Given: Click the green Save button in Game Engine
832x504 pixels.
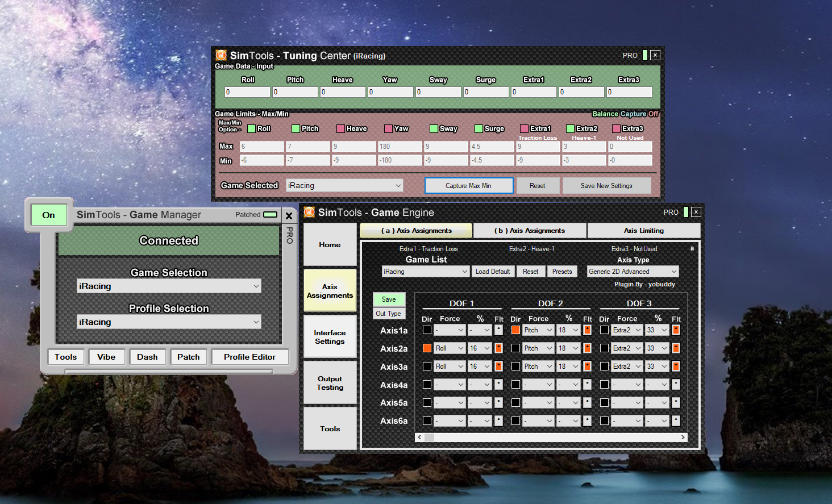Looking at the screenshot, I should tap(389, 299).
